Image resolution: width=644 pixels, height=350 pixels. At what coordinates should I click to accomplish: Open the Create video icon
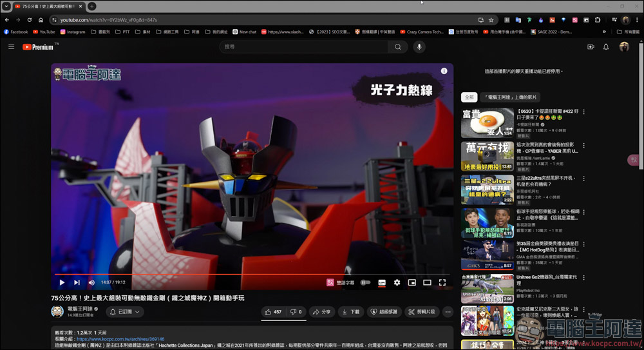coord(591,47)
